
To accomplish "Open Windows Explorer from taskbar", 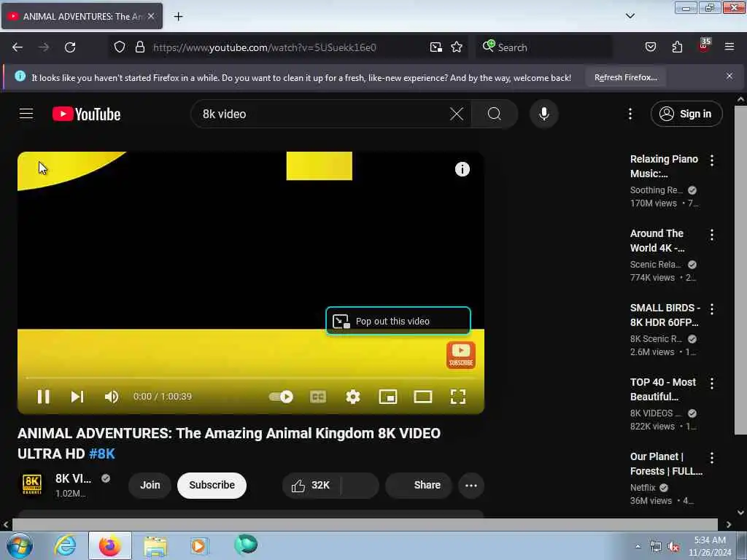I will 155,545.
